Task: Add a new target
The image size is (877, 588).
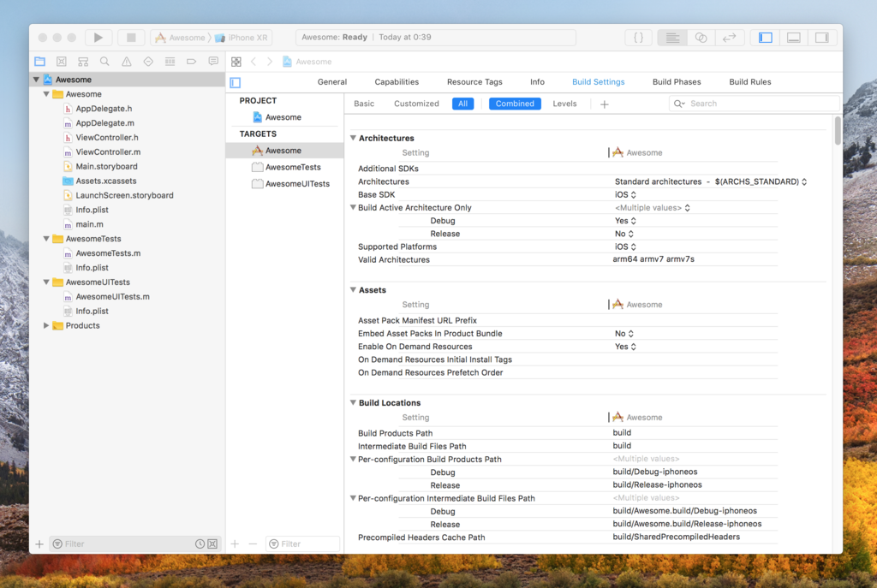Action: pos(235,543)
